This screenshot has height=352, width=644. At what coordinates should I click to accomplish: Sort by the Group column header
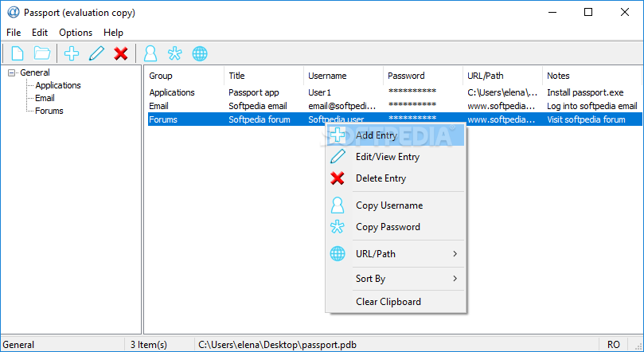click(x=184, y=76)
